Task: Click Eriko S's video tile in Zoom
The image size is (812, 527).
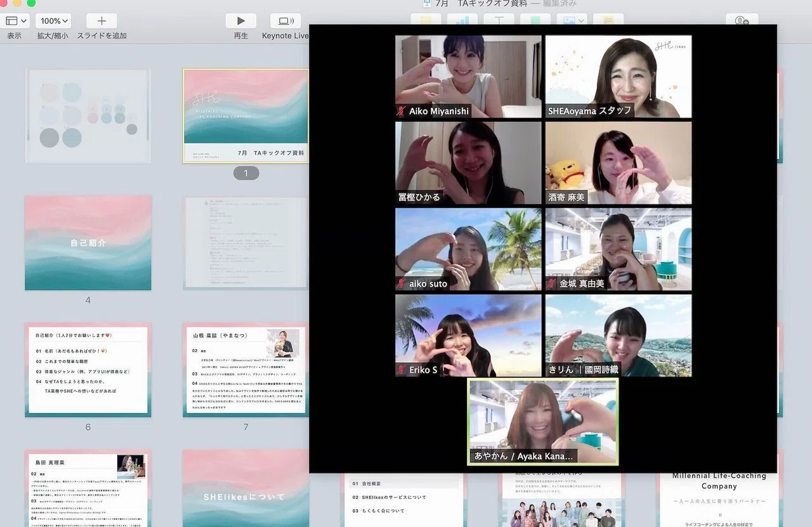Action: click(469, 335)
